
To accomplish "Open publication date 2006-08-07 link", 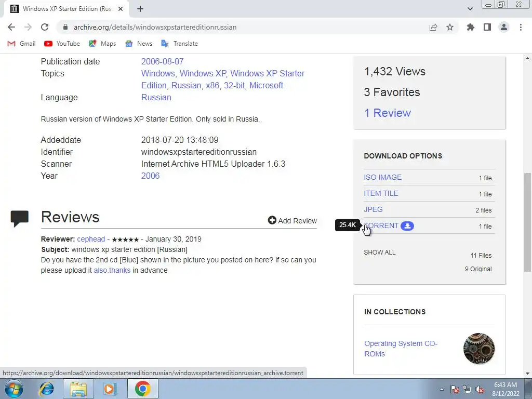I will pos(162,61).
